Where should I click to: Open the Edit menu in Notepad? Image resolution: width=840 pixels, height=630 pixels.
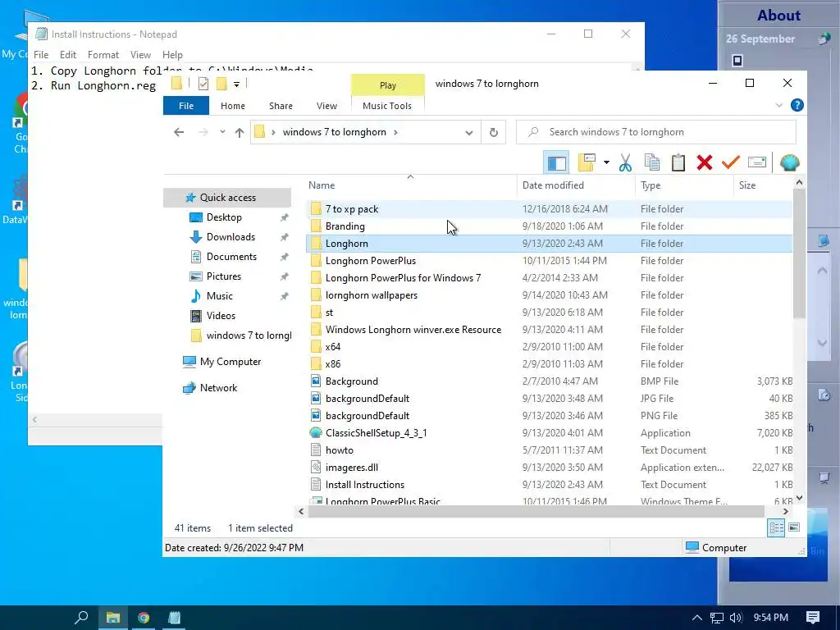[x=67, y=55]
